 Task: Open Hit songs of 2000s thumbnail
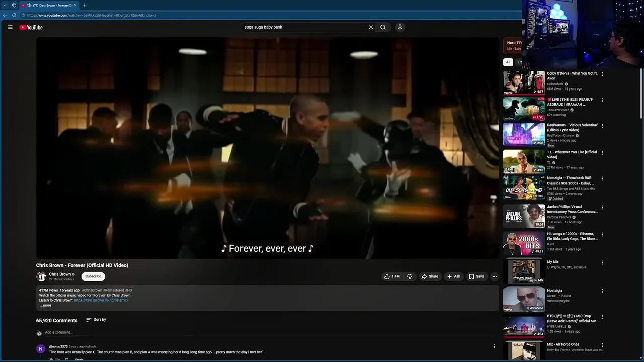[x=524, y=243]
